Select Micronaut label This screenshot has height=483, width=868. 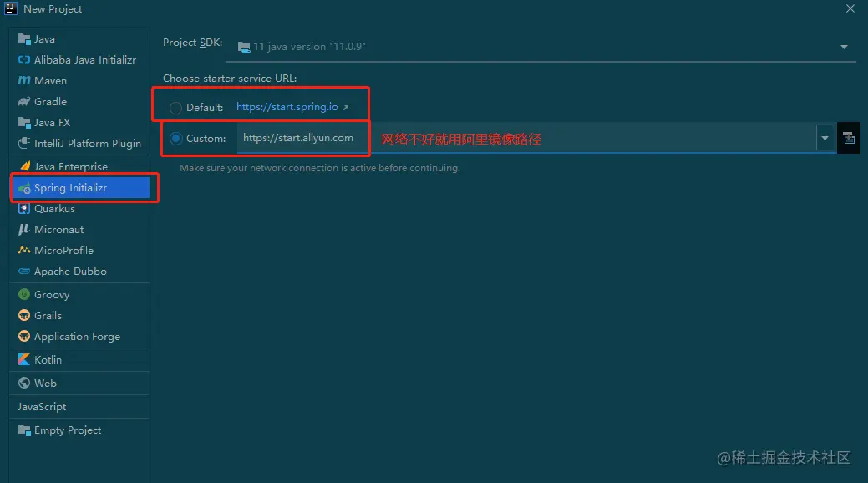[58, 229]
